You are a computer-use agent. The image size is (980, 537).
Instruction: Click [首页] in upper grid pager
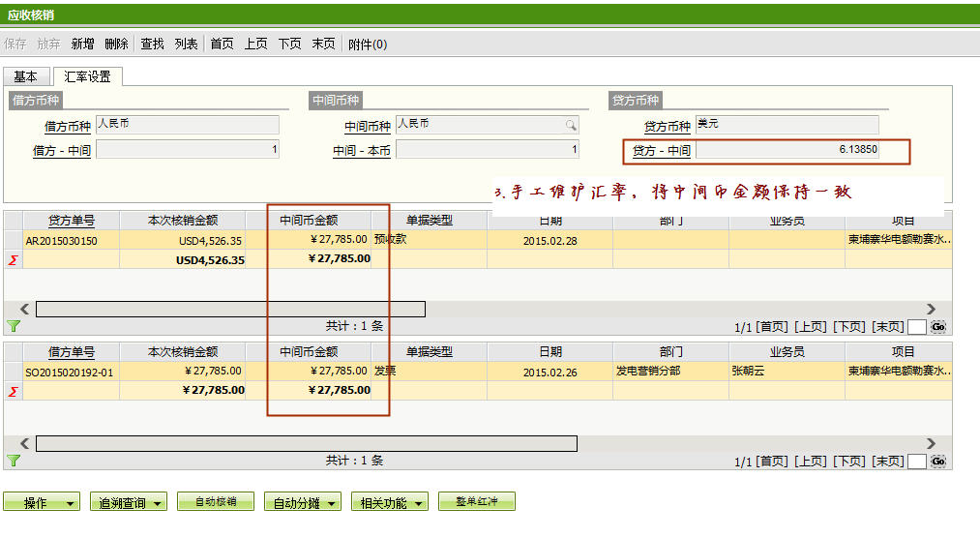point(772,327)
